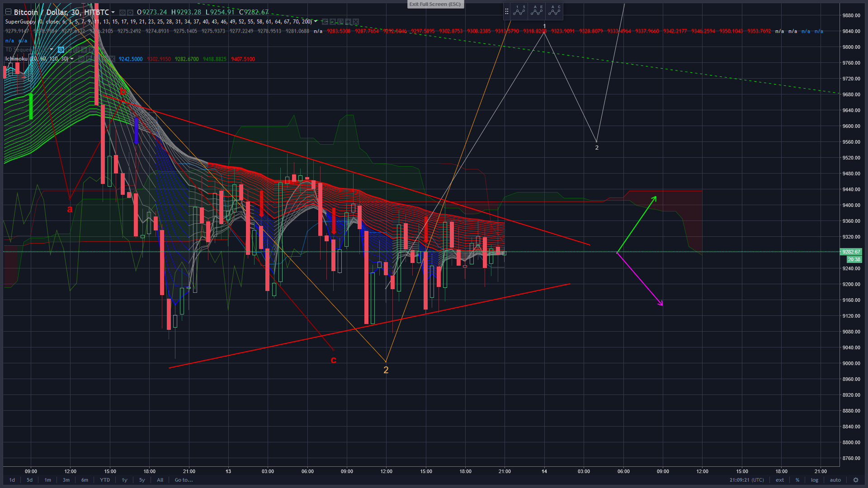
Task: Select the 5d time range
Action: coord(29,480)
